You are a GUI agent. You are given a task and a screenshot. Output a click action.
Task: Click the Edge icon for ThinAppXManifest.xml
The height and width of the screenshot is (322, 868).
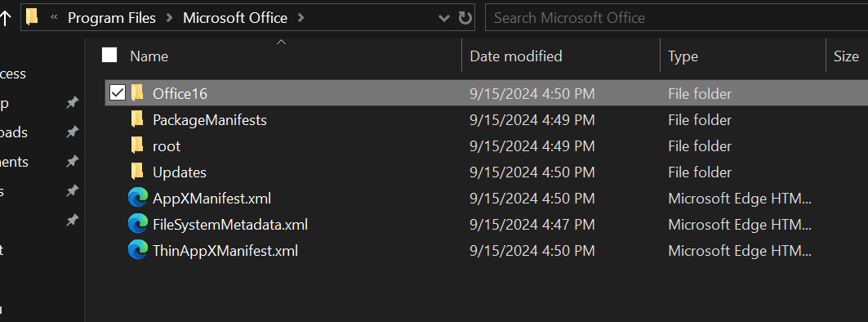coord(138,251)
